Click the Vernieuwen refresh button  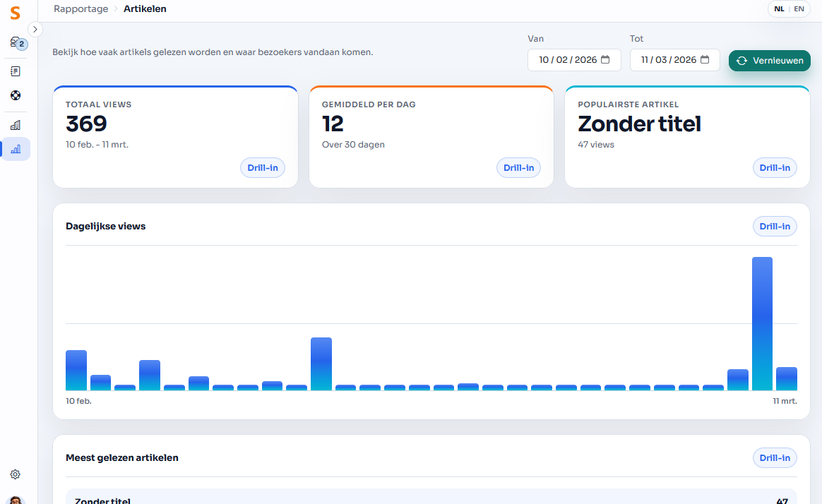tap(769, 61)
